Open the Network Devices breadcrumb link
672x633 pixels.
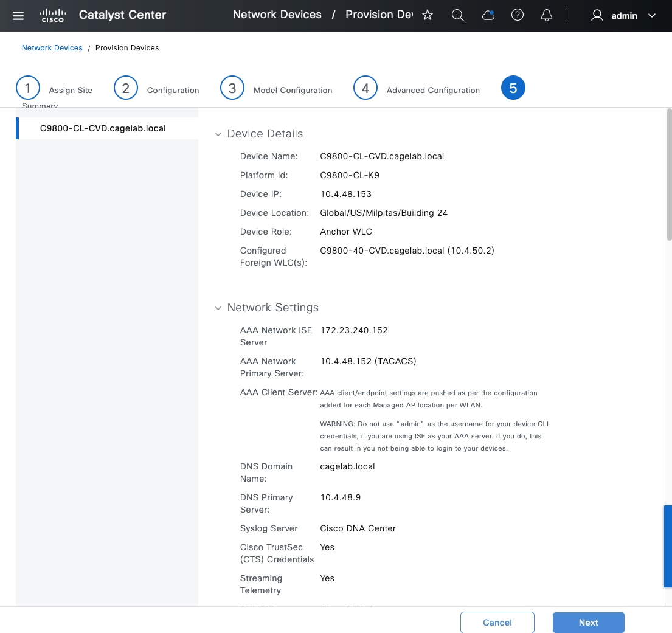point(52,48)
